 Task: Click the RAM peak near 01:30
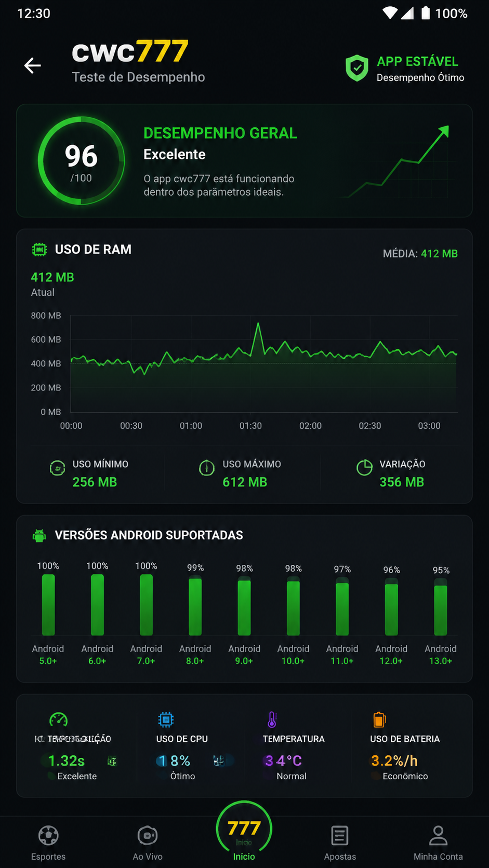click(258, 324)
